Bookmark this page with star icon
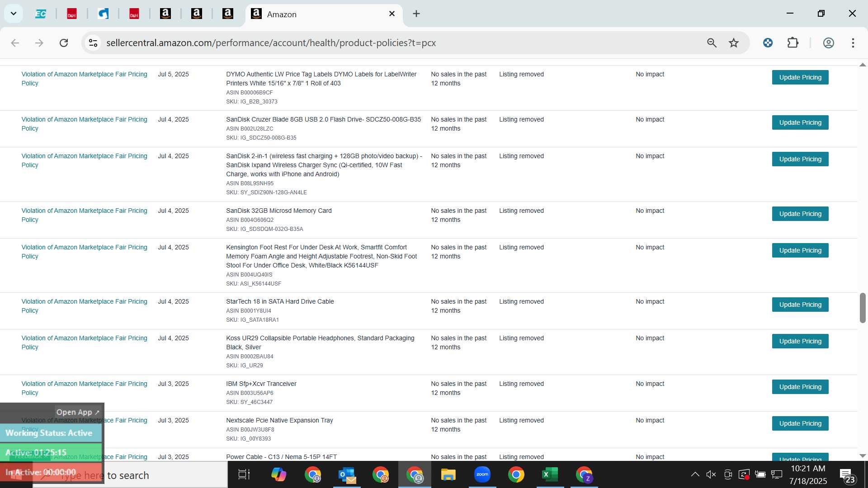Image resolution: width=868 pixels, height=488 pixels. pyautogui.click(x=734, y=43)
